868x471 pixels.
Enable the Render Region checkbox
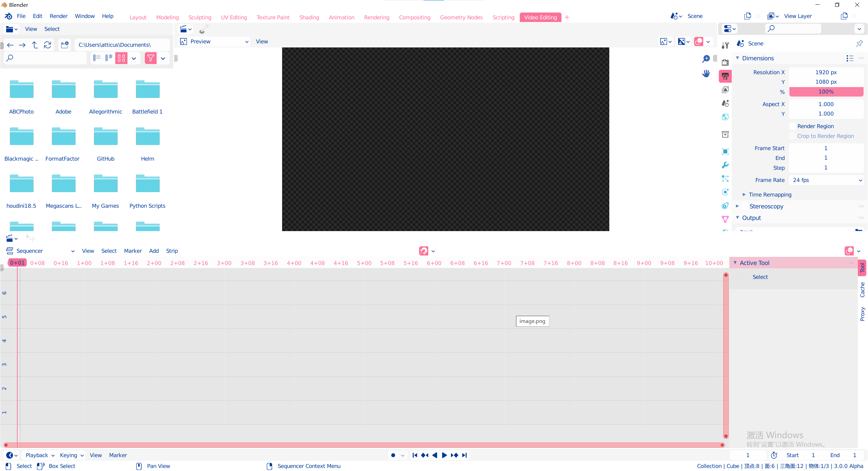(x=792, y=126)
